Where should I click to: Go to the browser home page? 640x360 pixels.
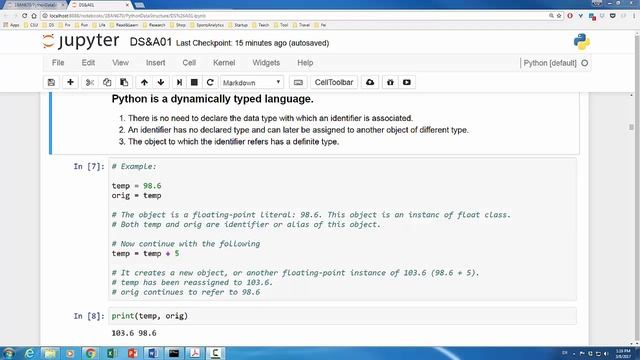click(x=34, y=16)
